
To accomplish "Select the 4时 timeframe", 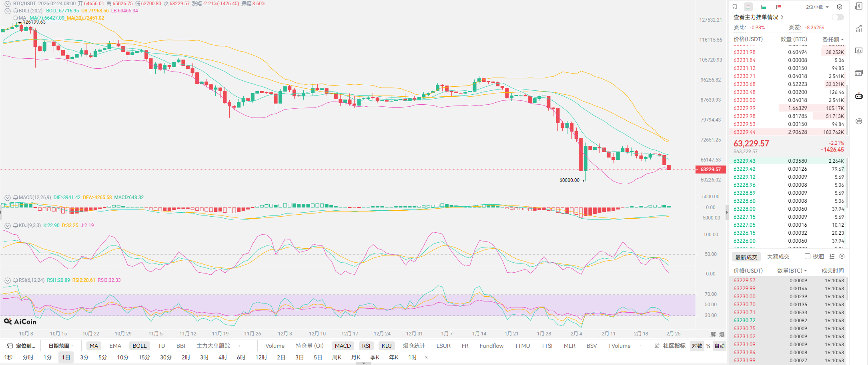I will pos(223,357).
